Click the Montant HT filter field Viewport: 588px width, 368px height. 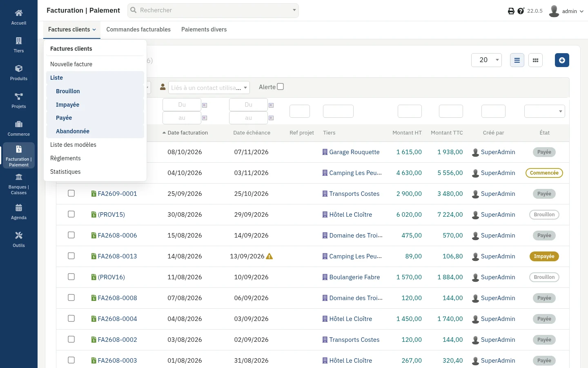pos(410,111)
